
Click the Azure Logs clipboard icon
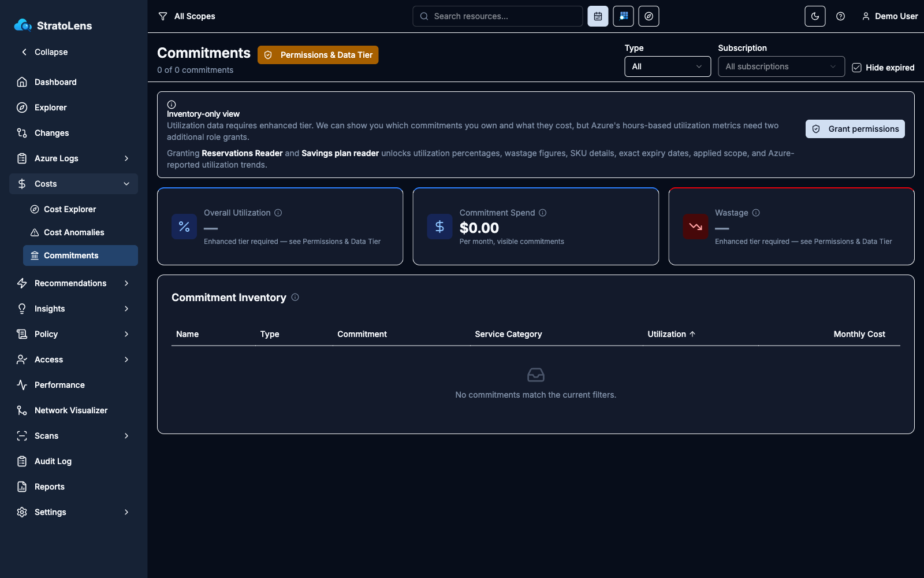(x=22, y=158)
